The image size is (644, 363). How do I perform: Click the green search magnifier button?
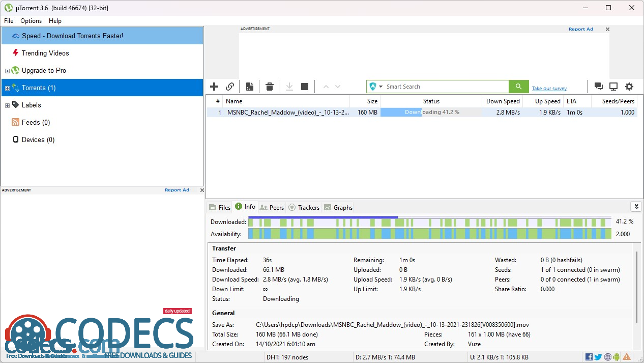(x=518, y=87)
